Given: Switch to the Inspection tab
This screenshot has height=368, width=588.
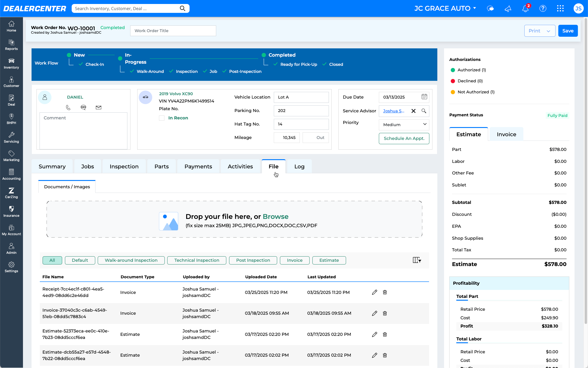Looking at the screenshot, I should (124, 166).
